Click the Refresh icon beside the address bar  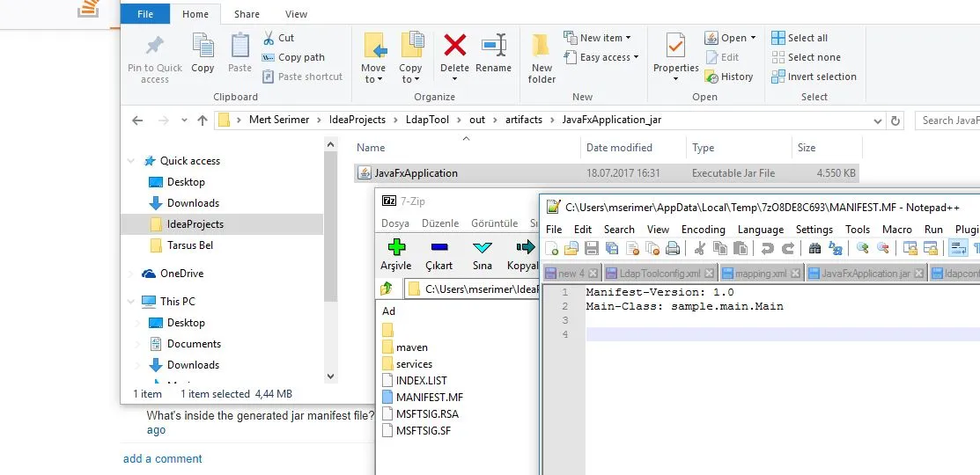pos(895,121)
